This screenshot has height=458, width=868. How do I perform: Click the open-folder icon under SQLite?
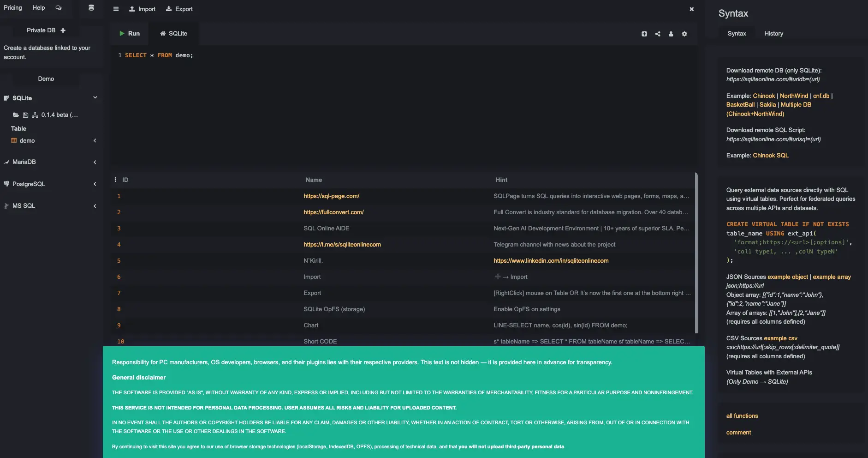16,115
